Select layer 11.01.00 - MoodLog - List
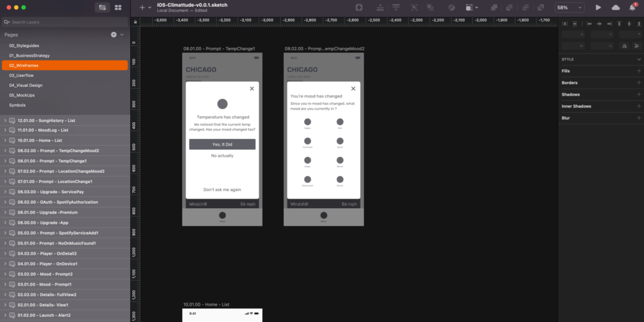Image resolution: width=644 pixels, height=322 pixels. pyautogui.click(x=65, y=130)
